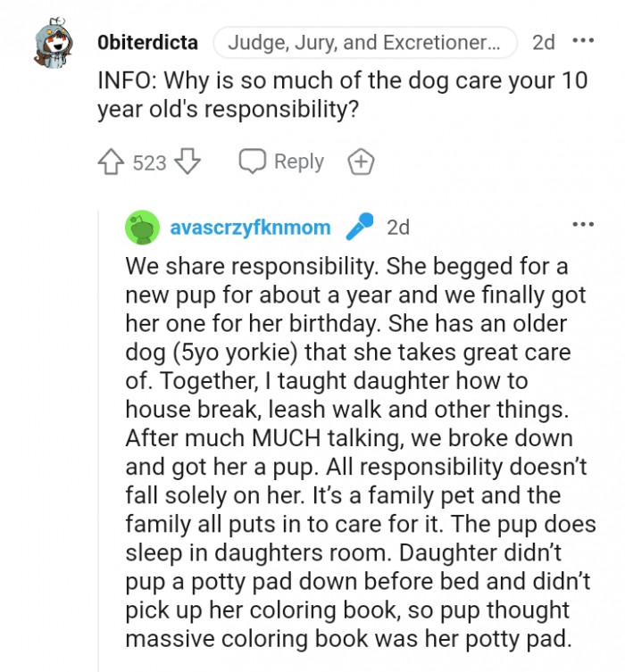Viewport: 625px width, 672px height.
Task: Click the blue microphone OP icon
Action: (x=359, y=227)
